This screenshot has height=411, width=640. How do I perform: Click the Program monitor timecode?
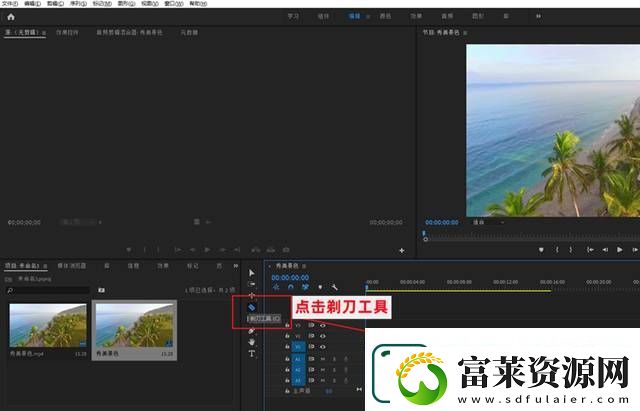click(x=442, y=222)
